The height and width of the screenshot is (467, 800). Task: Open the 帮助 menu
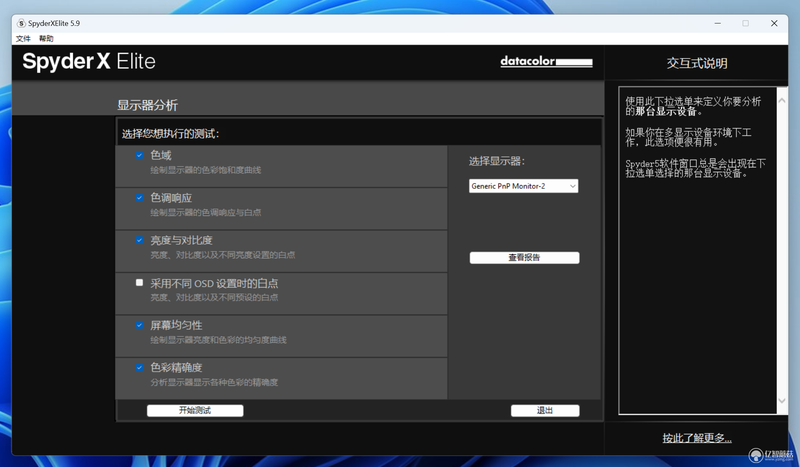pos(46,38)
